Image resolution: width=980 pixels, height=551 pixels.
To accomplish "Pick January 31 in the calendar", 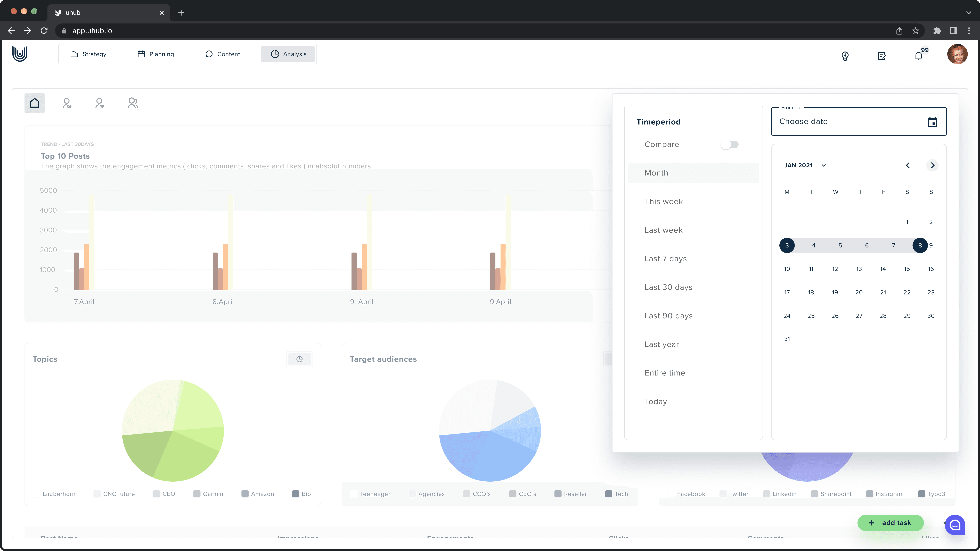I will (x=787, y=339).
